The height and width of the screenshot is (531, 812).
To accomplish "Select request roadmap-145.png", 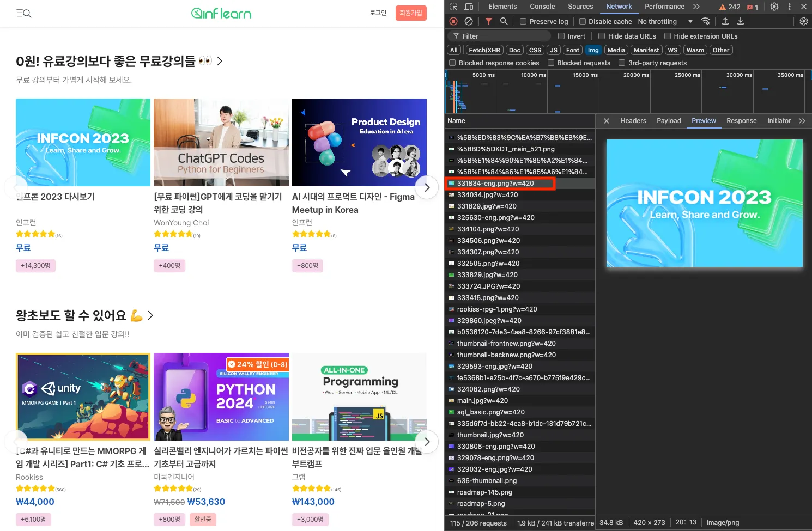I will [520, 492].
